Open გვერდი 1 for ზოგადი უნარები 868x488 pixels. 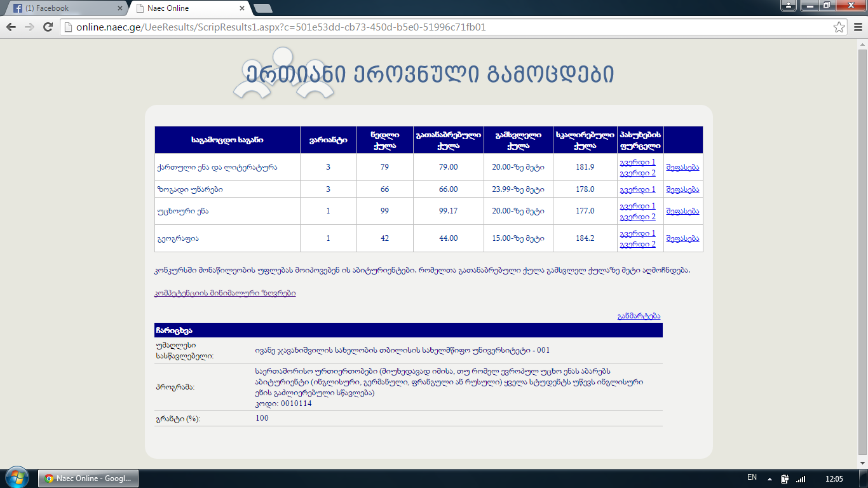click(637, 189)
